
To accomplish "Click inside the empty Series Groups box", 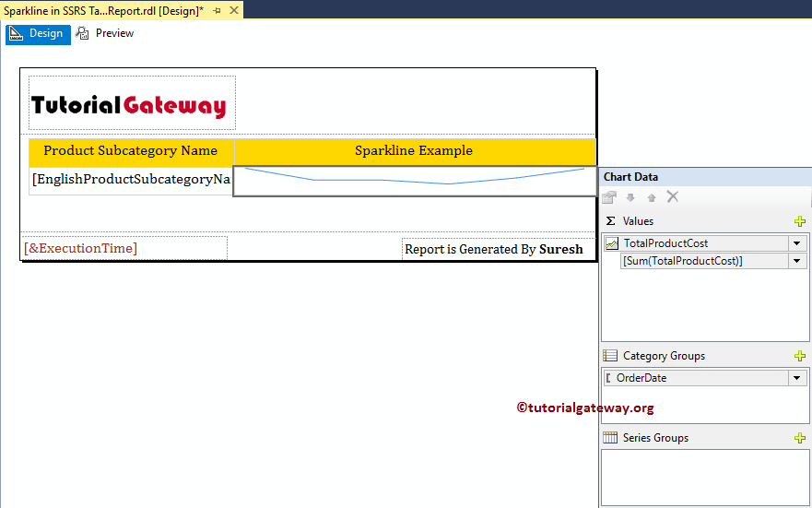I will click(705, 478).
